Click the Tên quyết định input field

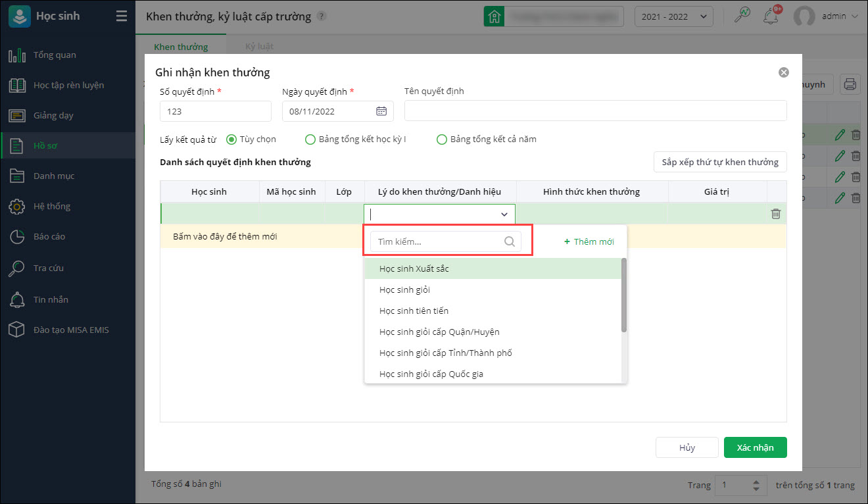(595, 111)
